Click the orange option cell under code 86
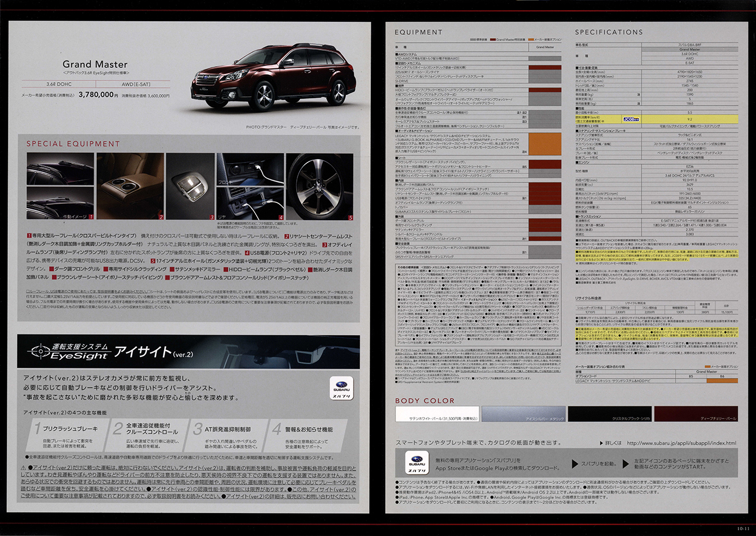Image resolution: width=756 pixels, height=536 pixels. [722, 380]
